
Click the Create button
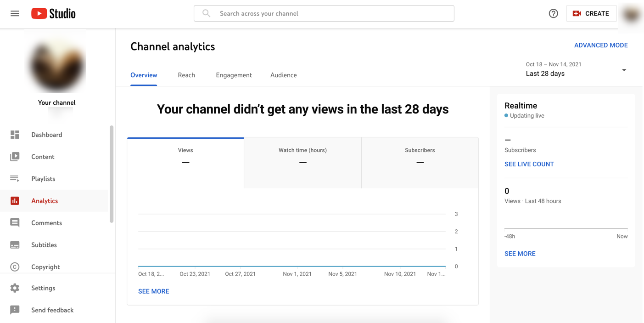point(591,13)
